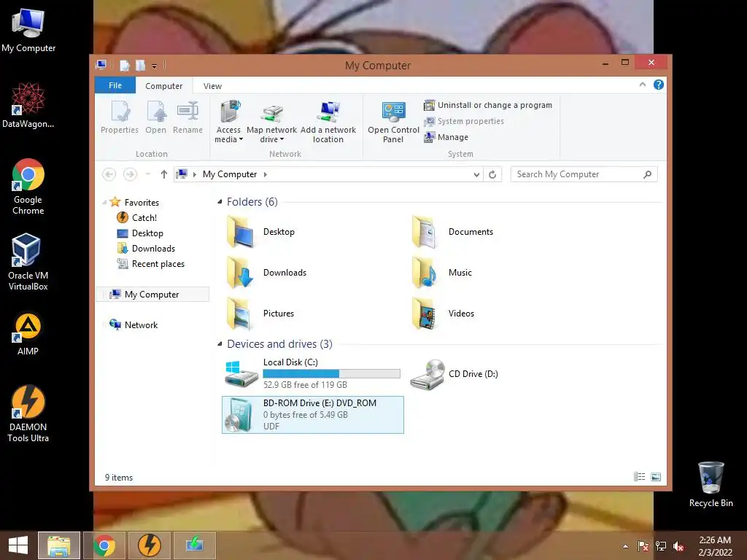Collapse the Folders (6) group
This screenshot has height=560, width=747.
[x=220, y=202]
